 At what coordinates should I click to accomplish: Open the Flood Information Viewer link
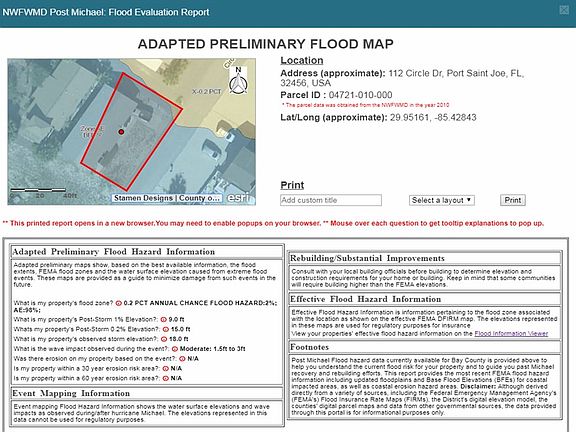pyautogui.click(x=511, y=334)
